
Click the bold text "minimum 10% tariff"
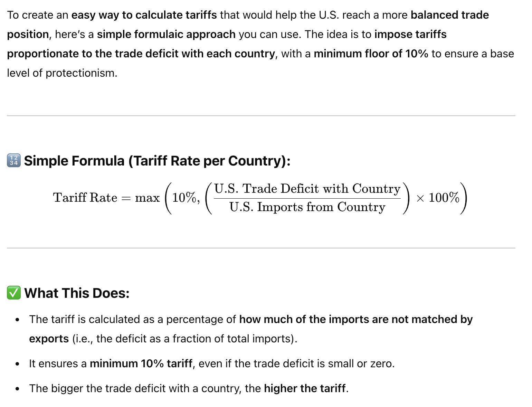coord(141,363)
